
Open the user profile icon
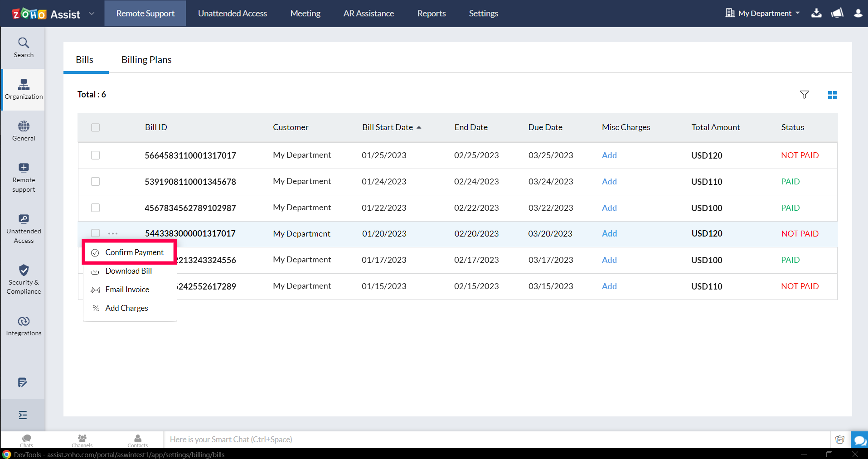(858, 13)
